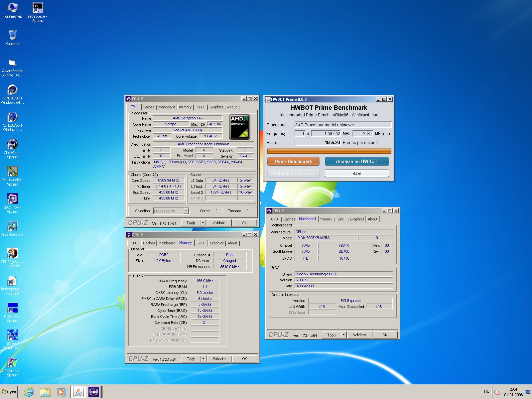Click the Start (Пуск) button
The image size is (532, 399).
pos(9,392)
